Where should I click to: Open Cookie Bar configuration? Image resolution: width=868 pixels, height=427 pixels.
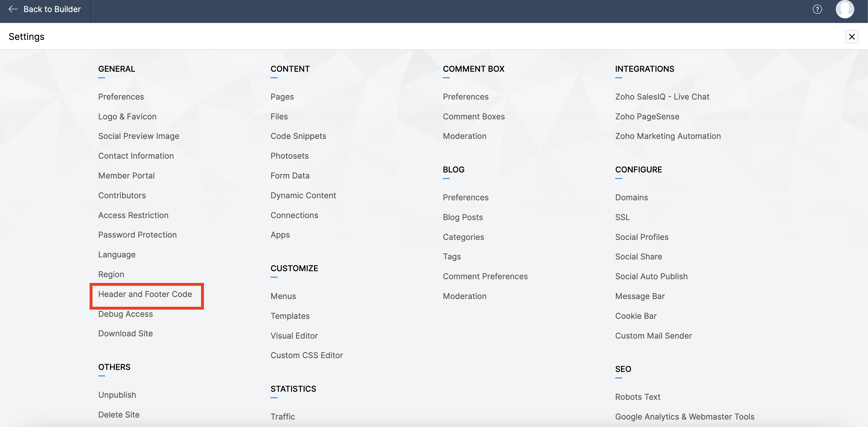pyautogui.click(x=636, y=316)
